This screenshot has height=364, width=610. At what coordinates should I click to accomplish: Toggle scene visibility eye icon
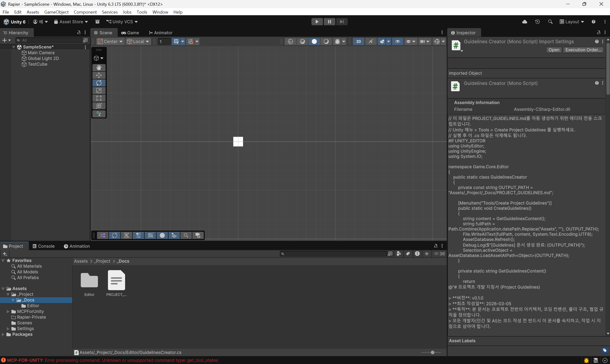(398, 41)
